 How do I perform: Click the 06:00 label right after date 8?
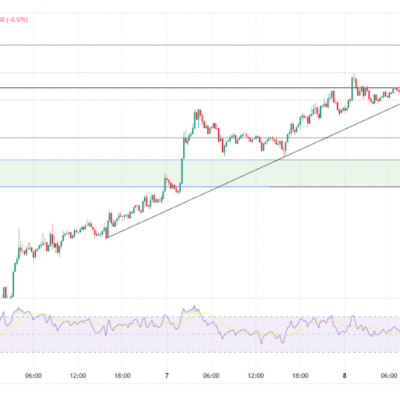click(x=389, y=376)
